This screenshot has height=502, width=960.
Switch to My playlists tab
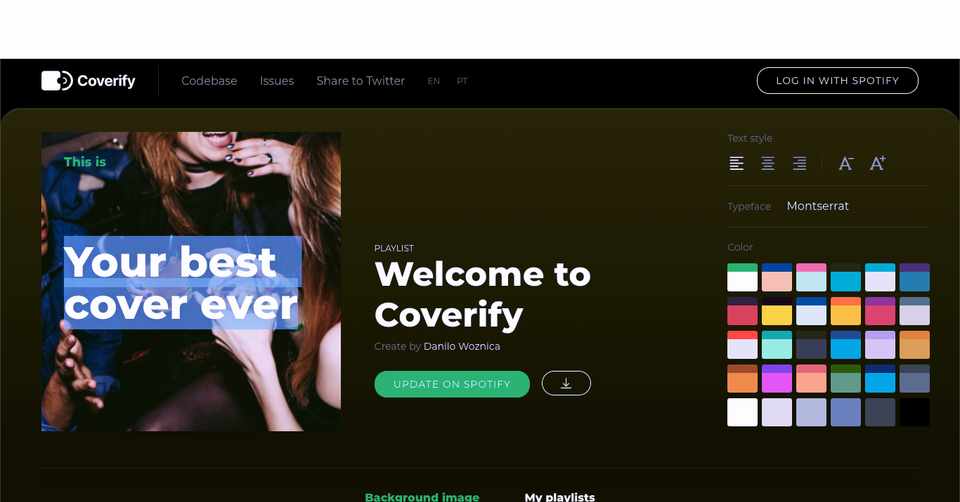pyautogui.click(x=560, y=496)
